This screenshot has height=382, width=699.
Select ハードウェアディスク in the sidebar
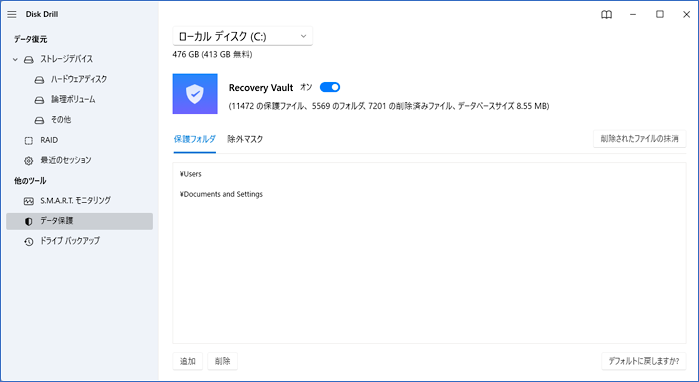point(79,79)
